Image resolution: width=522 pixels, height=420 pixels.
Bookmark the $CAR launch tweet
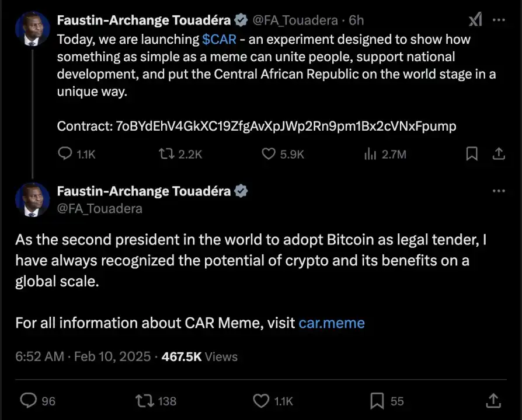pyautogui.click(x=472, y=153)
